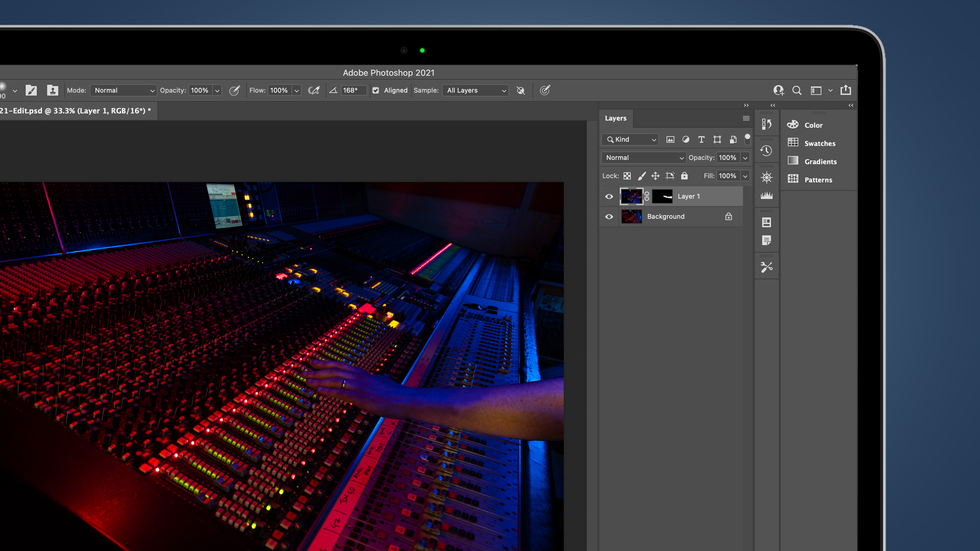Open the tool presets panel icon
Image resolution: width=980 pixels, height=551 pixels.
pos(767,267)
